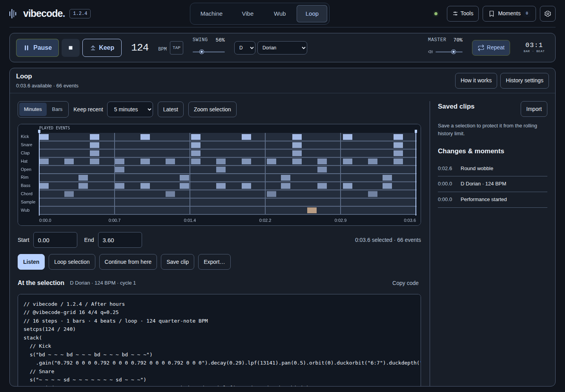Click the vibecode waveform logo icon

coord(13,14)
